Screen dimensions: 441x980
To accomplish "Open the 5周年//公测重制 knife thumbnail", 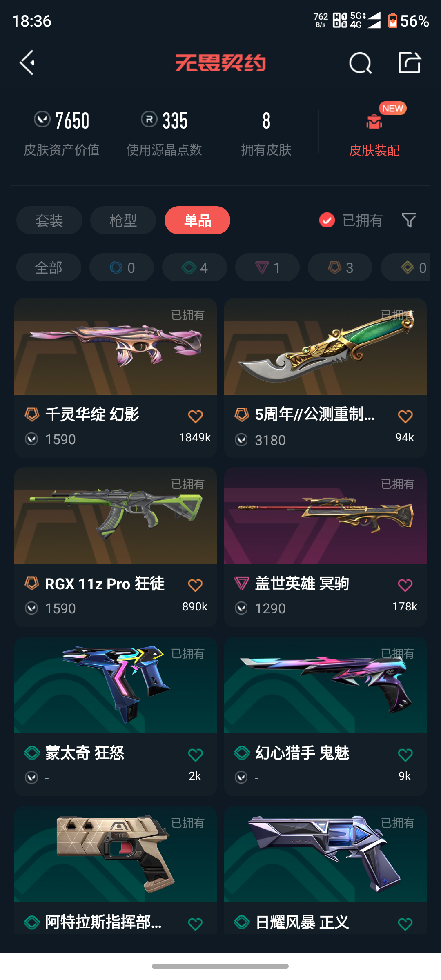I will coord(325,347).
